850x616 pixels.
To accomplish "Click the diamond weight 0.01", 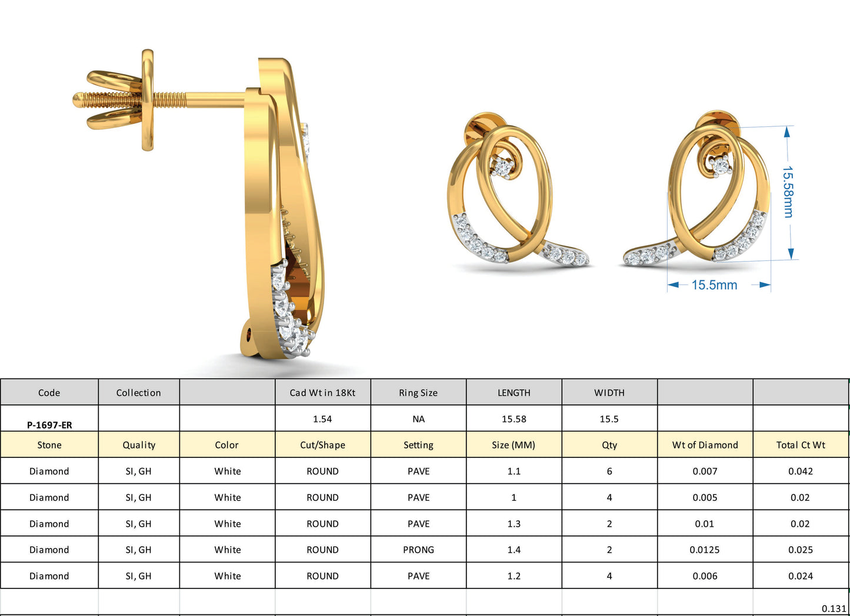I will pos(705,524).
